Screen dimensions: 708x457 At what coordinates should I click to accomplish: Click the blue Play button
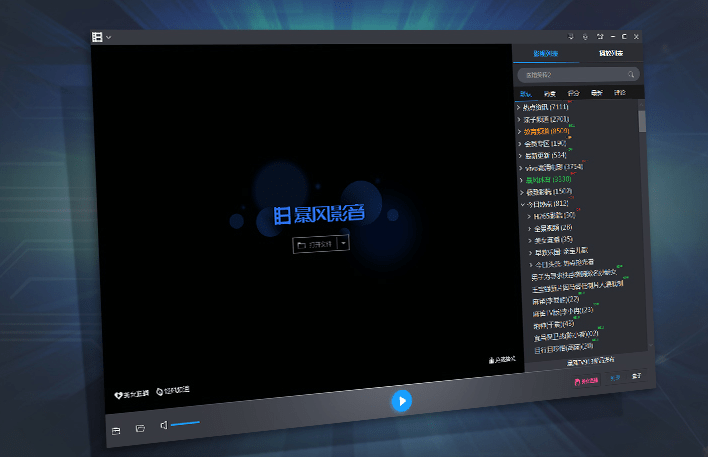(x=401, y=401)
